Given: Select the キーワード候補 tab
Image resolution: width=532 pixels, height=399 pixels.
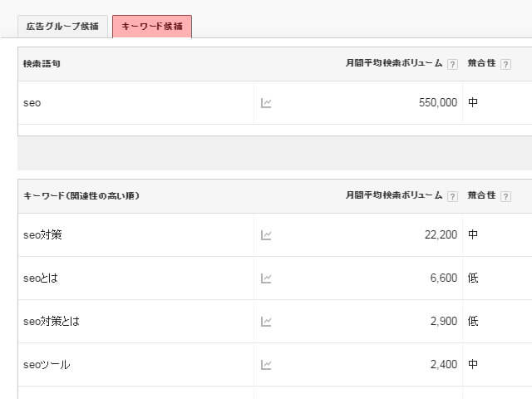Looking at the screenshot, I should [152, 27].
